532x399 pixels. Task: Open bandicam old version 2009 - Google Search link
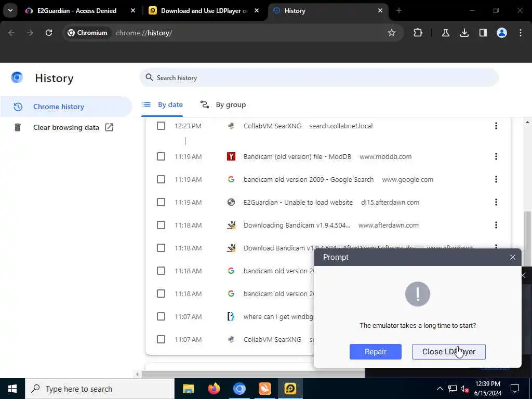pyautogui.click(x=309, y=179)
